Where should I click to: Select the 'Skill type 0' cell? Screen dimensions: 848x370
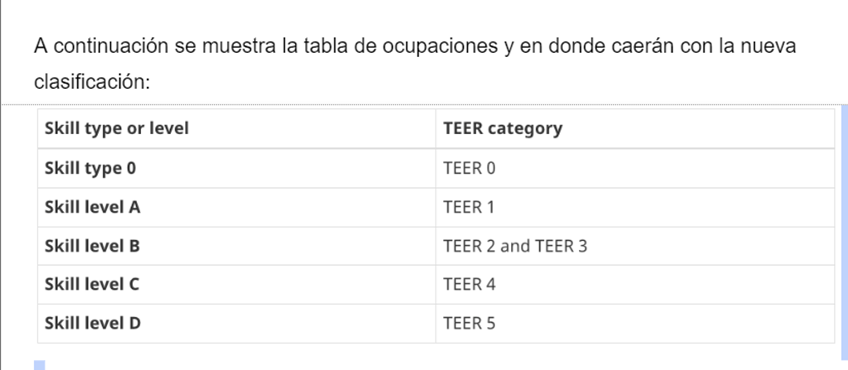(x=236, y=168)
